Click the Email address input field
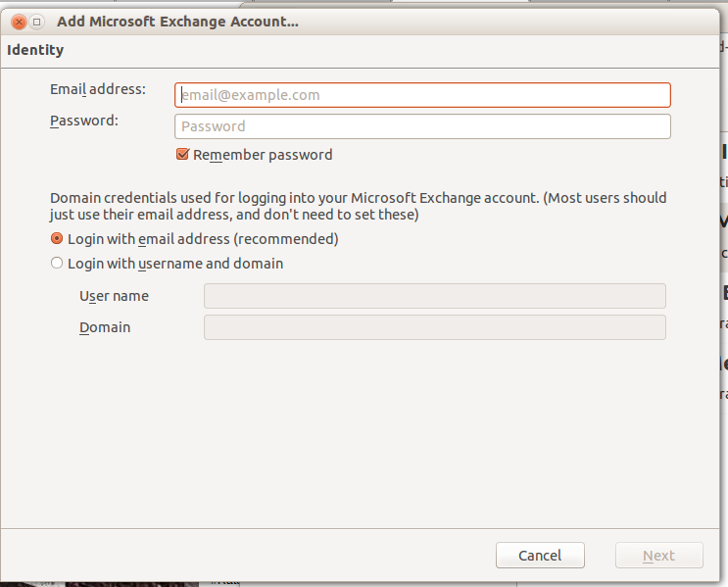 422,95
